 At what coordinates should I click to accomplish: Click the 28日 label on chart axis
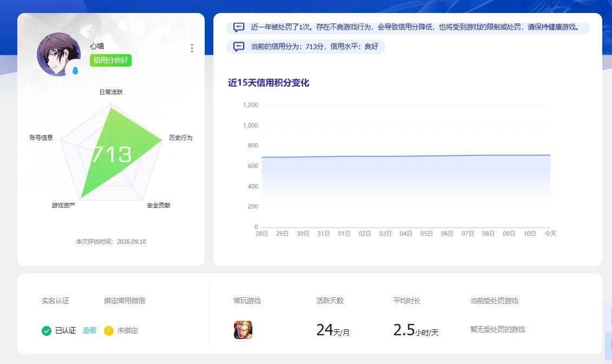click(x=262, y=233)
